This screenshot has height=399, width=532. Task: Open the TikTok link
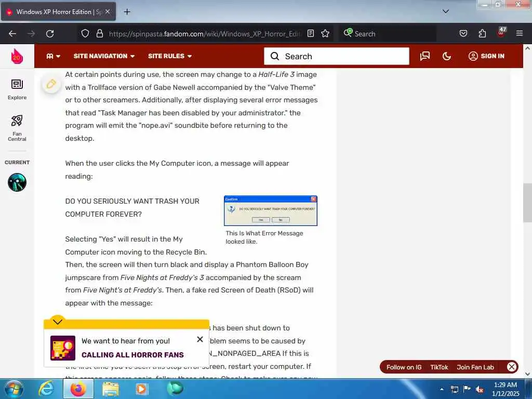click(x=439, y=367)
